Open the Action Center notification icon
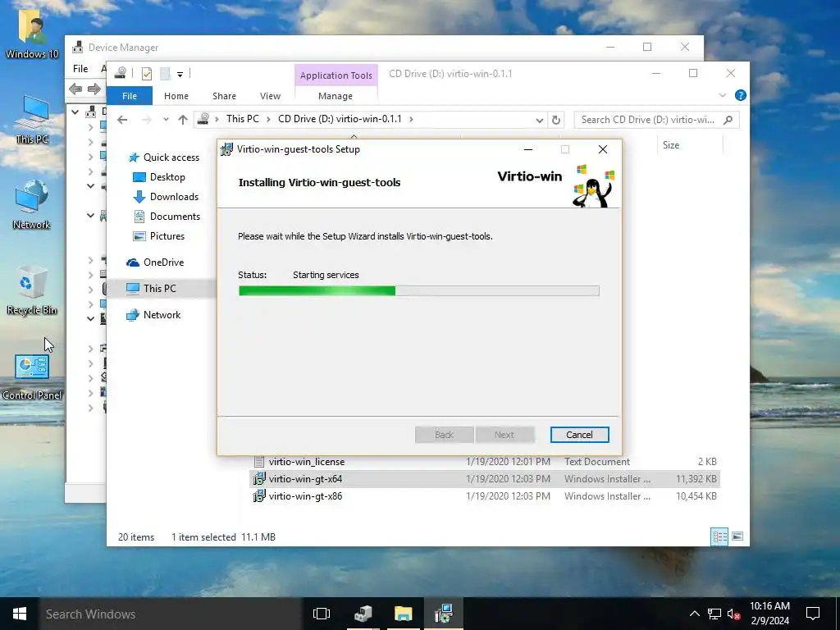Image resolution: width=840 pixels, height=630 pixels. 813,614
